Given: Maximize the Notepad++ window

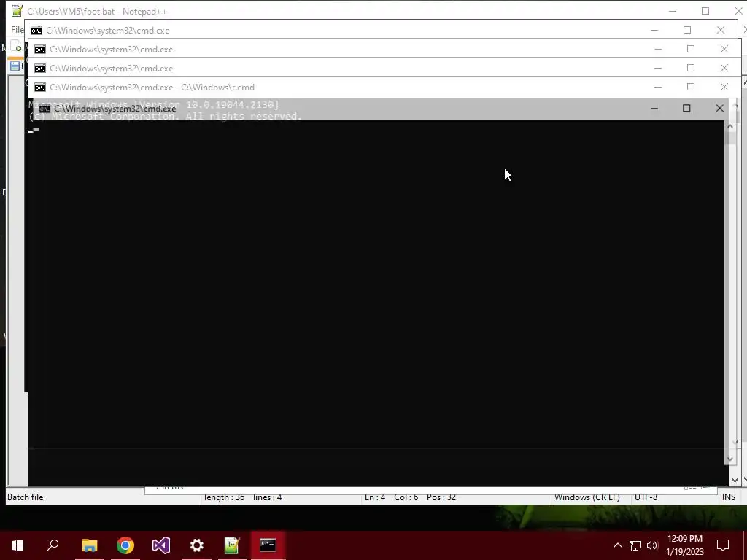Looking at the screenshot, I should click(705, 11).
